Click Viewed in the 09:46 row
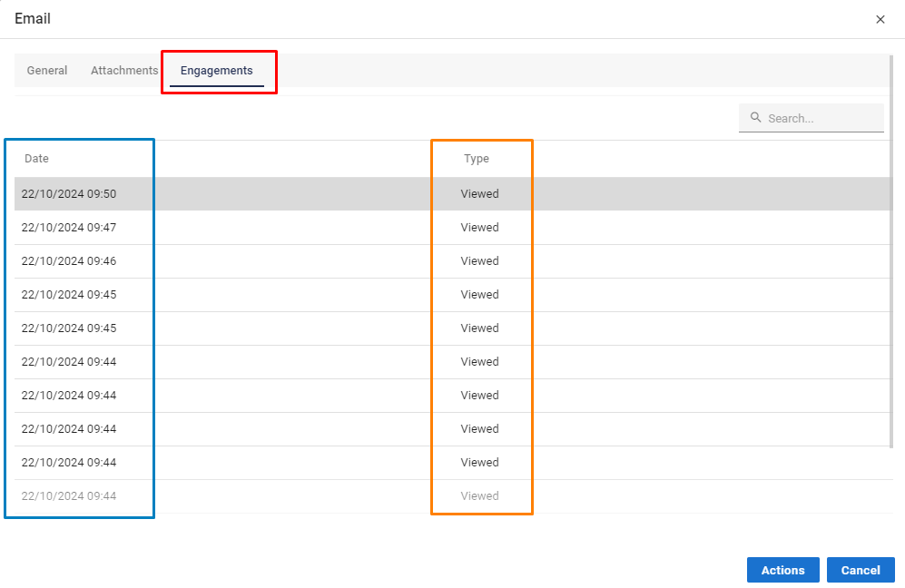This screenshot has width=905, height=588. point(479,260)
